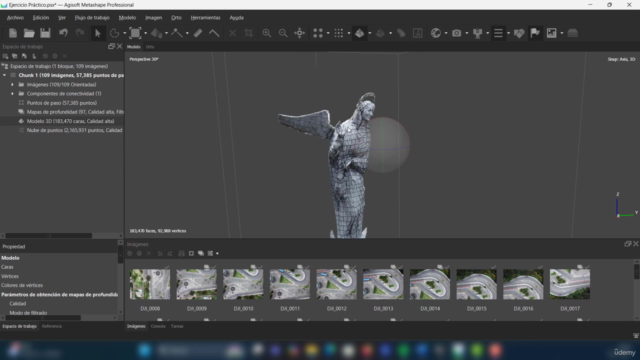Open dropdown arrow beside 3D model view
The width and height of the screenshot is (640, 360).
[369, 33]
